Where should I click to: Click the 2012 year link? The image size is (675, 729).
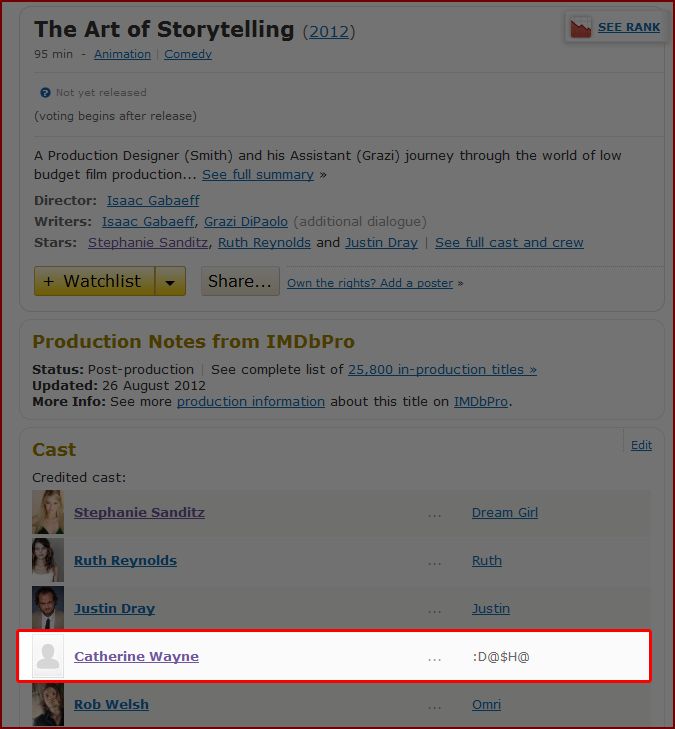[x=329, y=32]
